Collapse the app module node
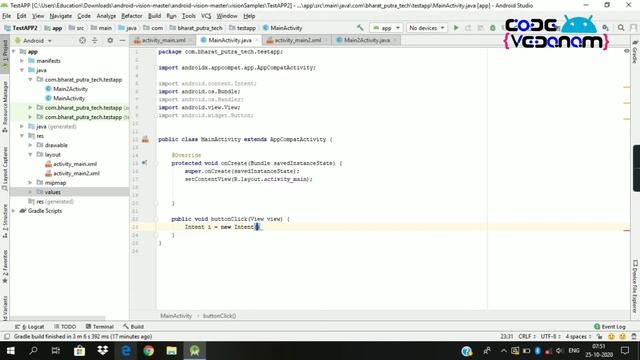The width and height of the screenshot is (640, 360). (14, 51)
